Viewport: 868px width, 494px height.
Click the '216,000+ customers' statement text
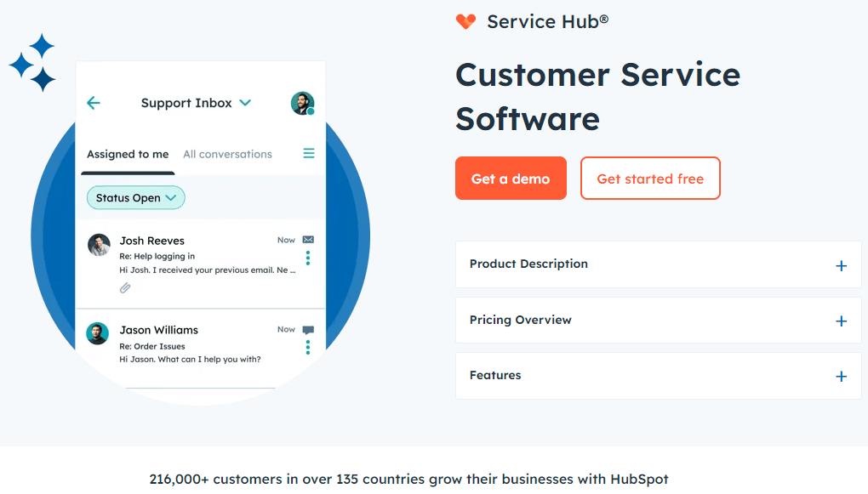click(409, 479)
